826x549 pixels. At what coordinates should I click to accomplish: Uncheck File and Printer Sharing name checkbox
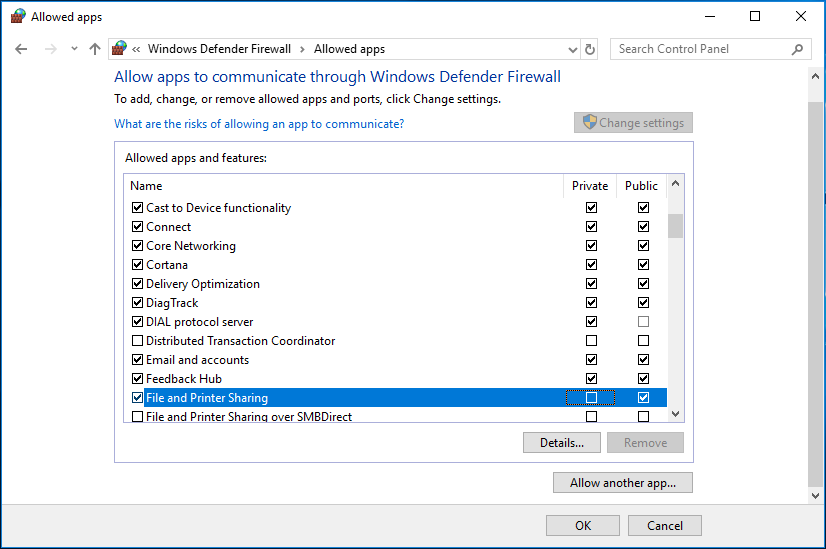coord(137,397)
